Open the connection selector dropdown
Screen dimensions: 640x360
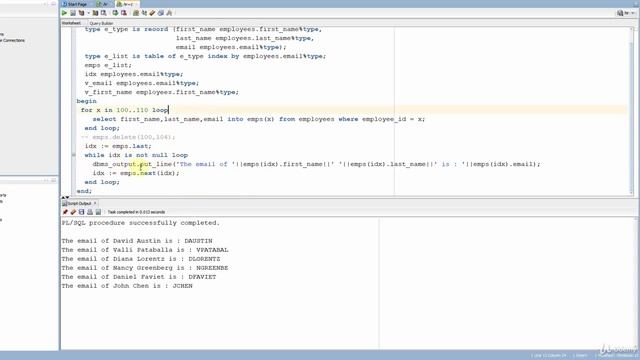click(x=625, y=13)
